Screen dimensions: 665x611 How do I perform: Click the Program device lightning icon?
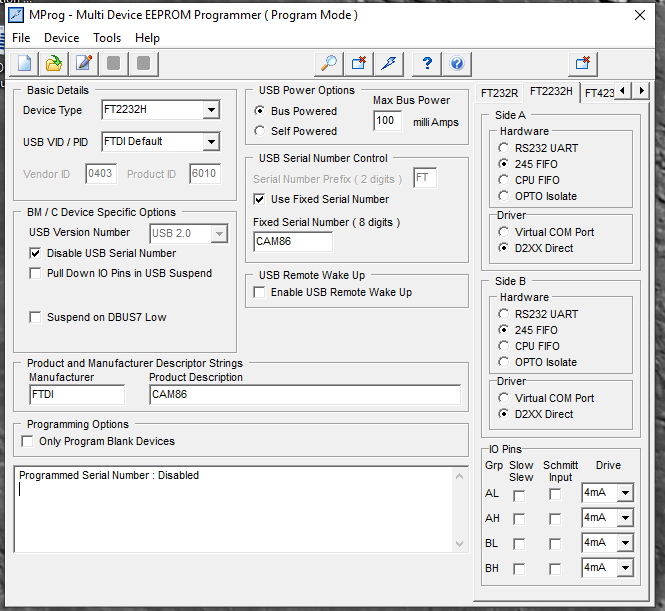click(x=388, y=64)
